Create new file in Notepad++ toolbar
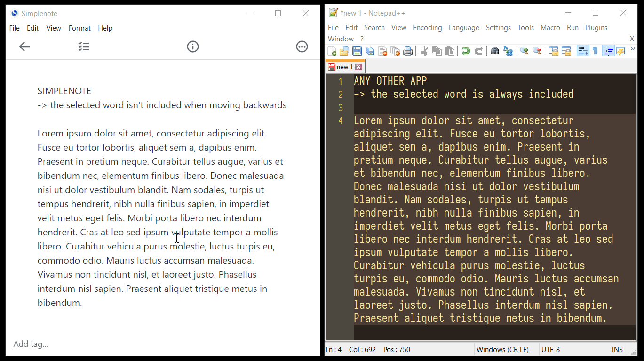644x361 pixels. tap(332, 51)
